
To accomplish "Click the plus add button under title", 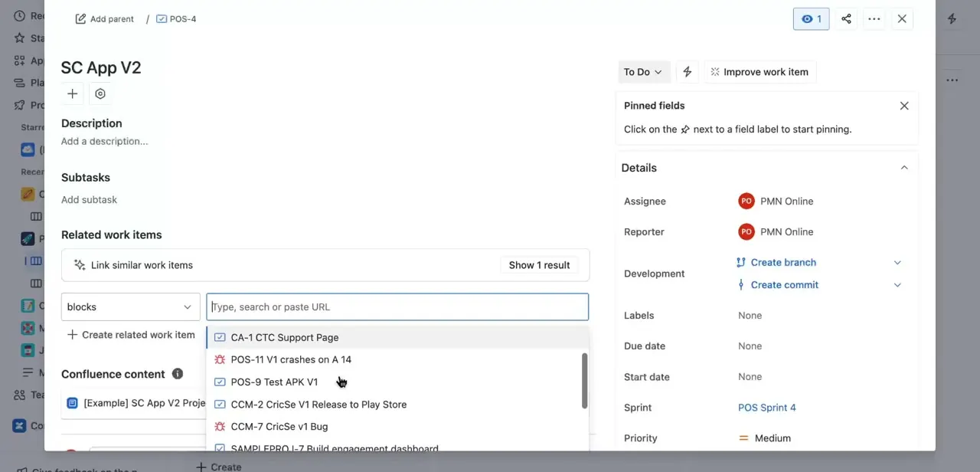I will [72, 93].
